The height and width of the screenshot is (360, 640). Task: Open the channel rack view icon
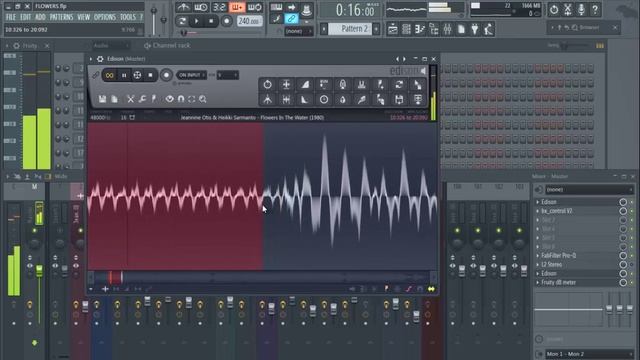pyautogui.click(x=406, y=29)
